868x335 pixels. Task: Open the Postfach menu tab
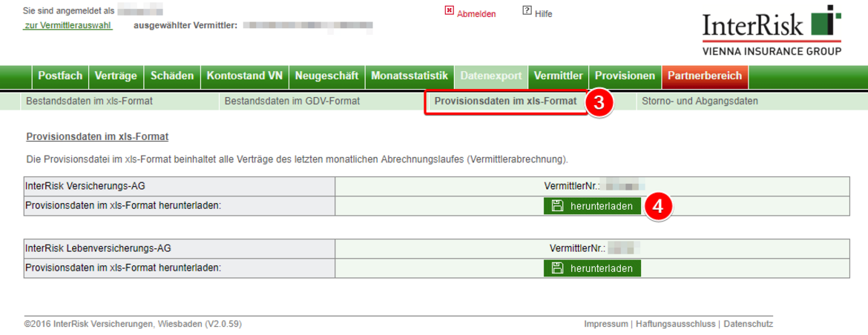(x=60, y=76)
